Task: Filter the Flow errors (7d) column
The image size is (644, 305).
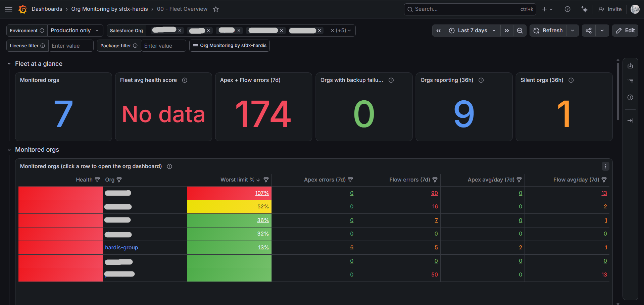Action: click(x=435, y=180)
